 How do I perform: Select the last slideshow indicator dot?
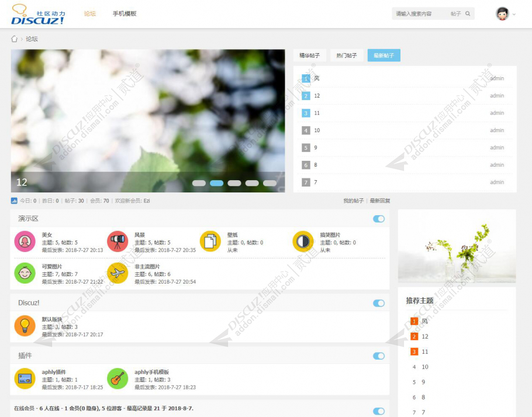tap(270, 183)
